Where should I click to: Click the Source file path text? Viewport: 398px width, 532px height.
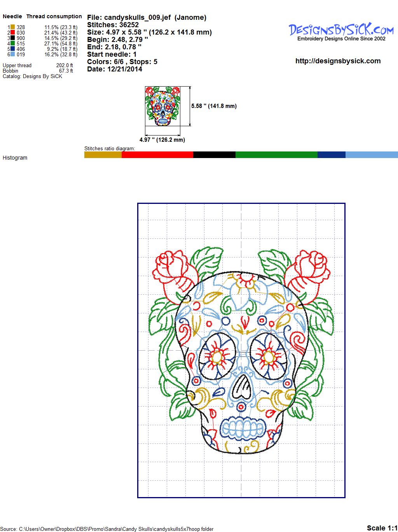click(x=108, y=529)
